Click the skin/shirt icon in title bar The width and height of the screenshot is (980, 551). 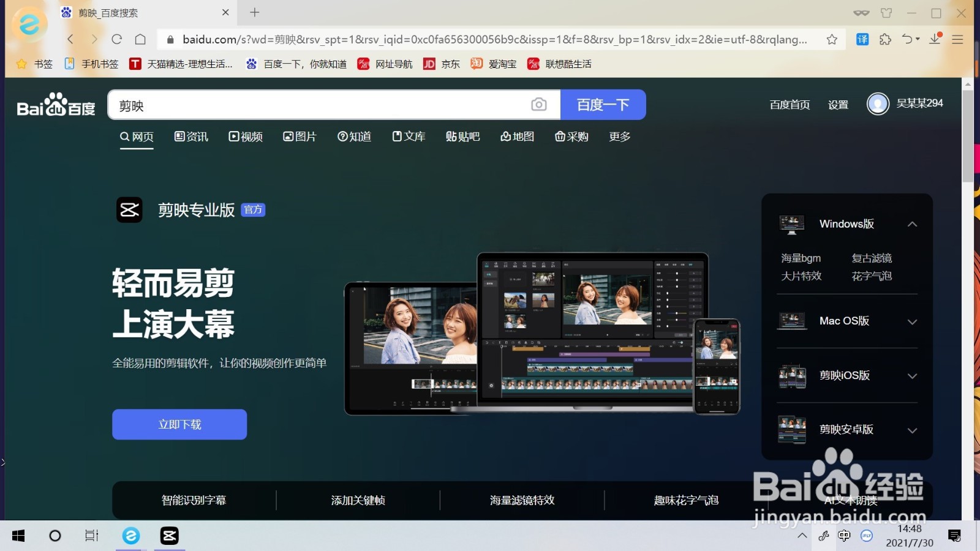(886, 13)
